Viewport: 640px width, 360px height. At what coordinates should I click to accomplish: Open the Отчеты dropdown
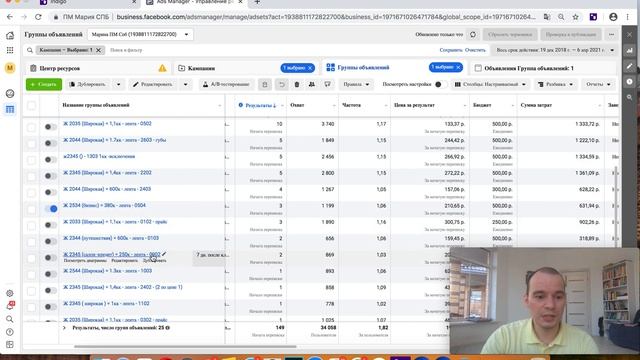[x=598, y=84]
